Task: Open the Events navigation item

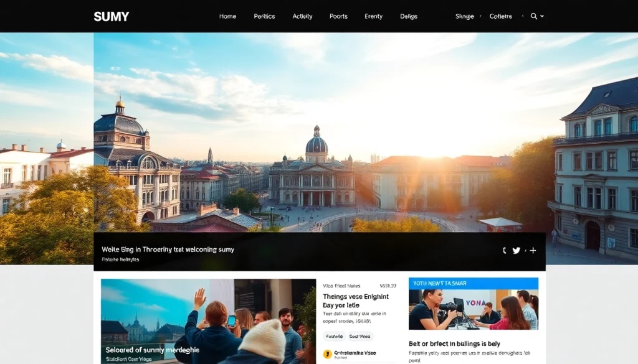Action: 373,16
